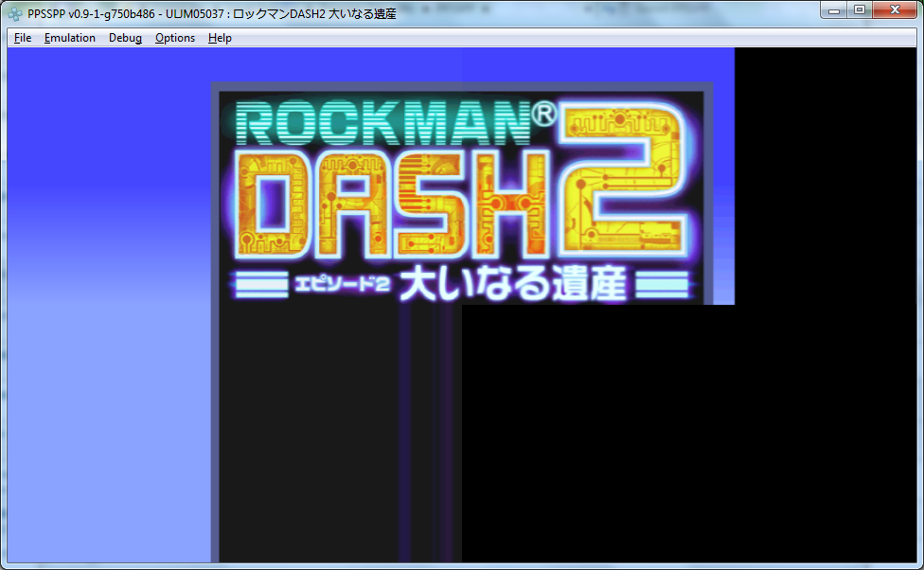This screenshot has width=924, height=570.
Task: Open the Debug menu
Action: point(125,38)
